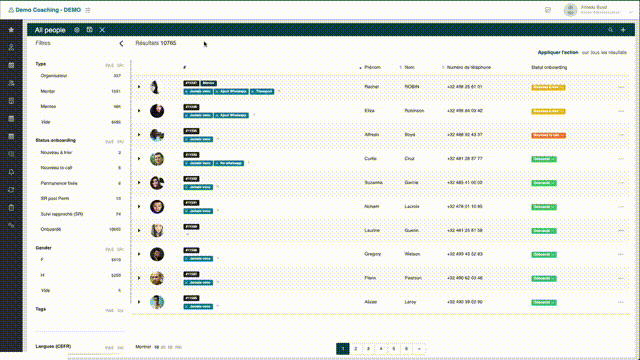Sort by Numéro de téléphone column
Screen dimensions: 640x360
coord(469,67)
